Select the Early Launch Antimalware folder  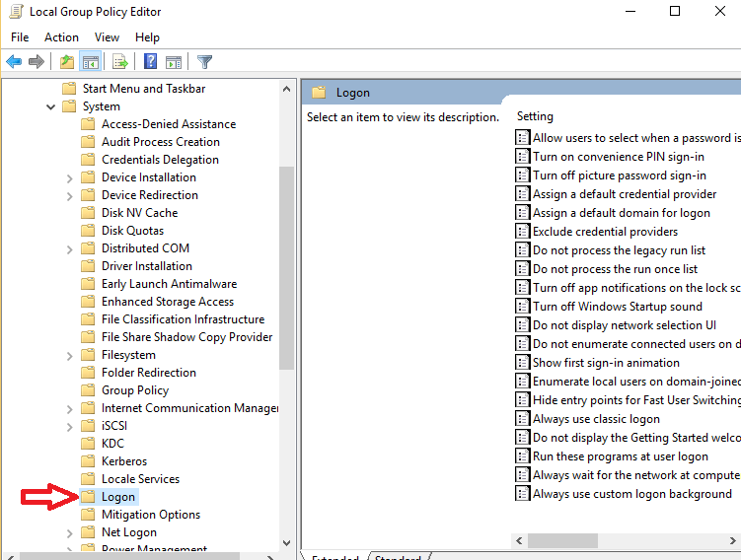click(169, 284)
